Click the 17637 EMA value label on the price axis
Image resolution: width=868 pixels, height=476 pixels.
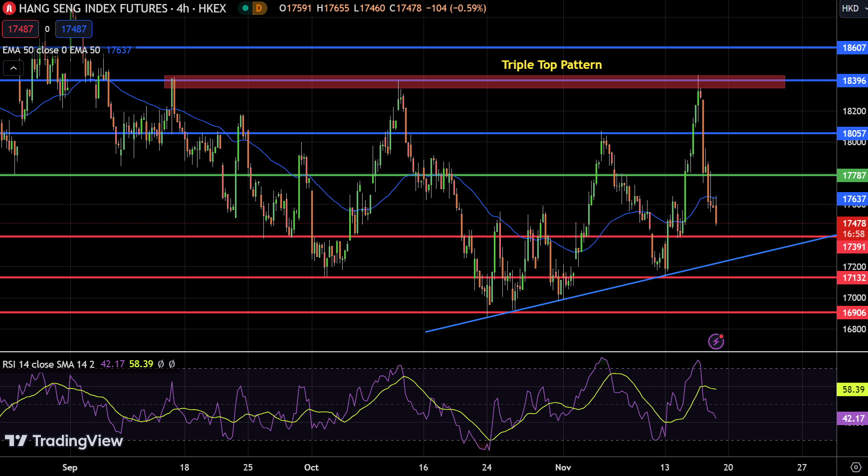pos(853,199)
